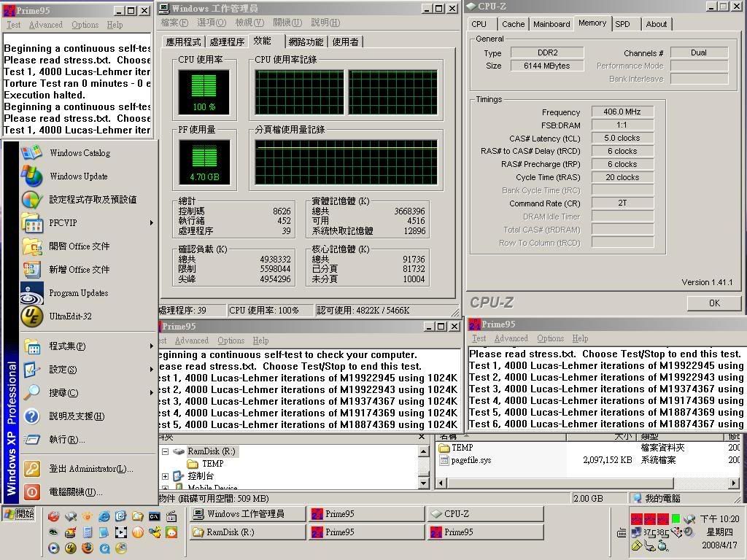Viewport: 747px width, 560px height.
Task: Launch Firefox from quick launch bar
Action: click(x=88, y=548)
